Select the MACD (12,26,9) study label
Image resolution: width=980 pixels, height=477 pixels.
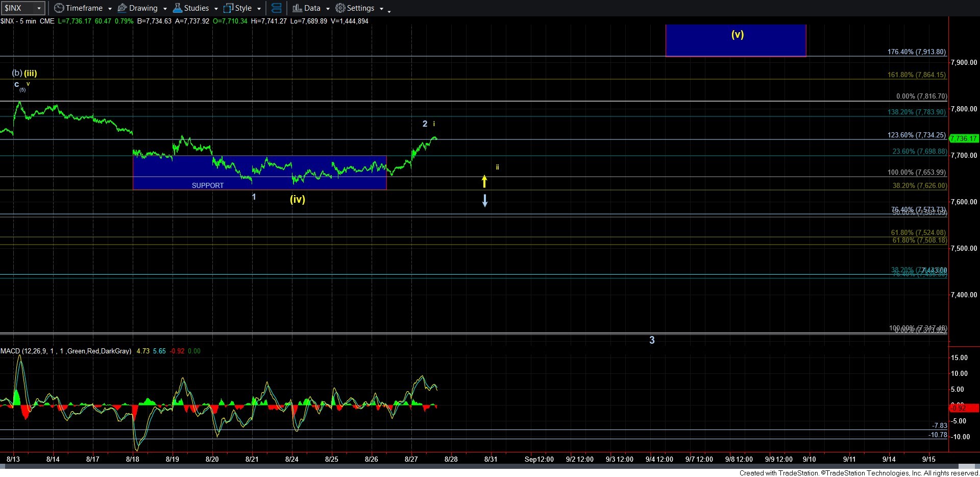pos(66,351)
